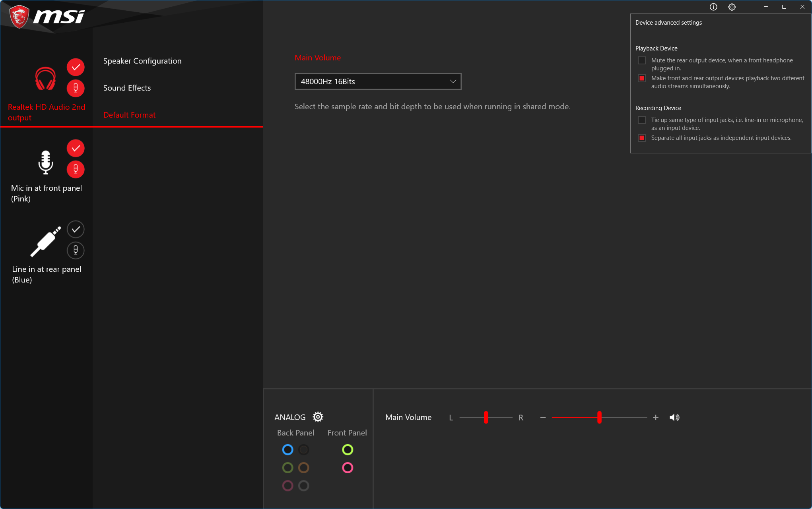Click the minus to lower volume
The height and width of the screenshot is (509, 812).
click(543, 417)
